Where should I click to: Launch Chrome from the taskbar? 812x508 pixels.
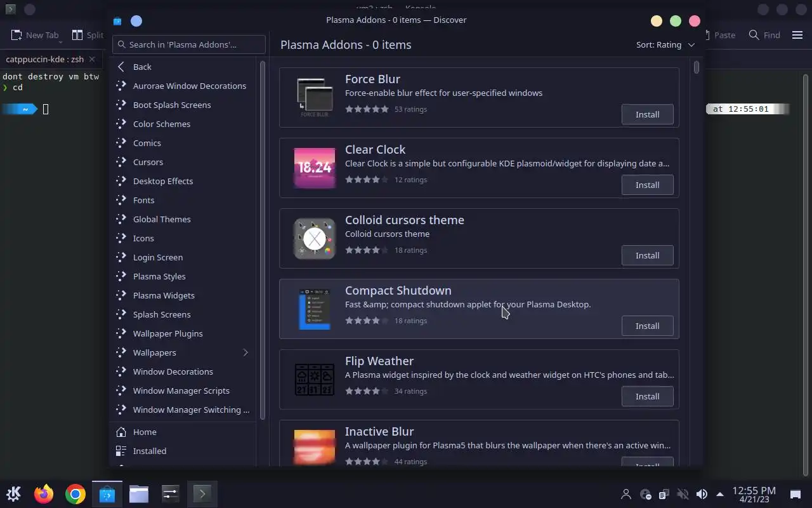click(x=75, y=493)
